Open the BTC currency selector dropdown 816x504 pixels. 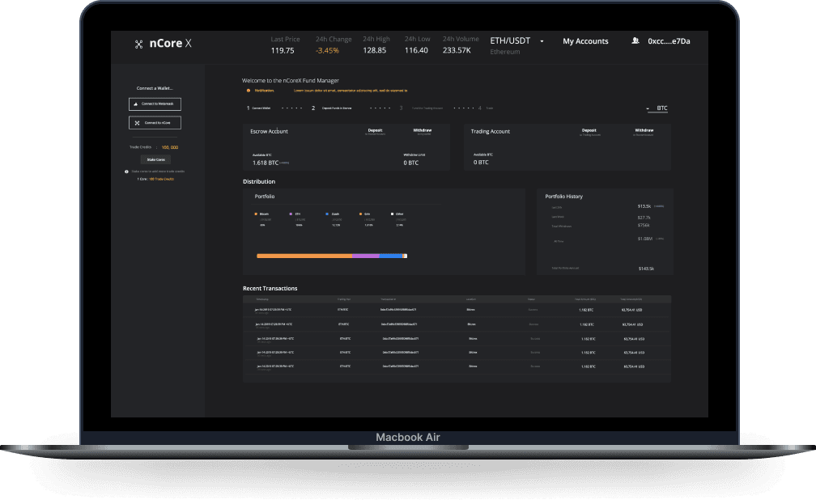657,108
